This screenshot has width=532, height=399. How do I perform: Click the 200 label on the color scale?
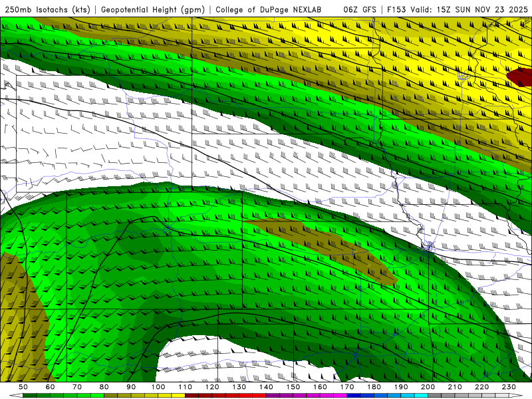(428, 387)
